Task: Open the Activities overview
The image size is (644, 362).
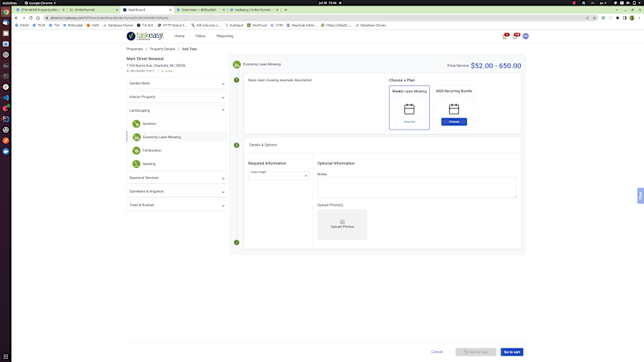Action: [10, 3]
